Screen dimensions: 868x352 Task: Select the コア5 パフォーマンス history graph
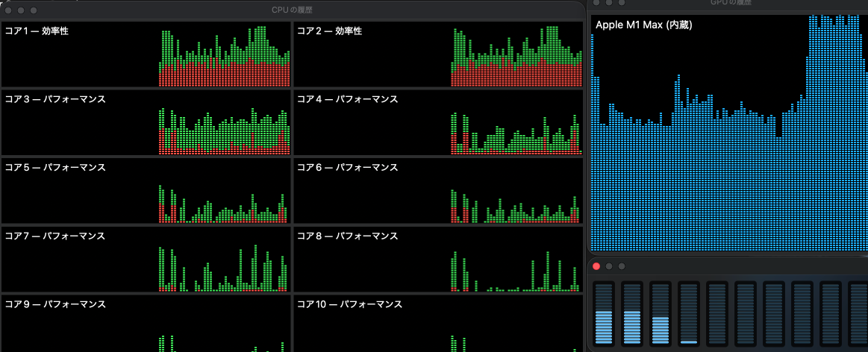(146, 190)
